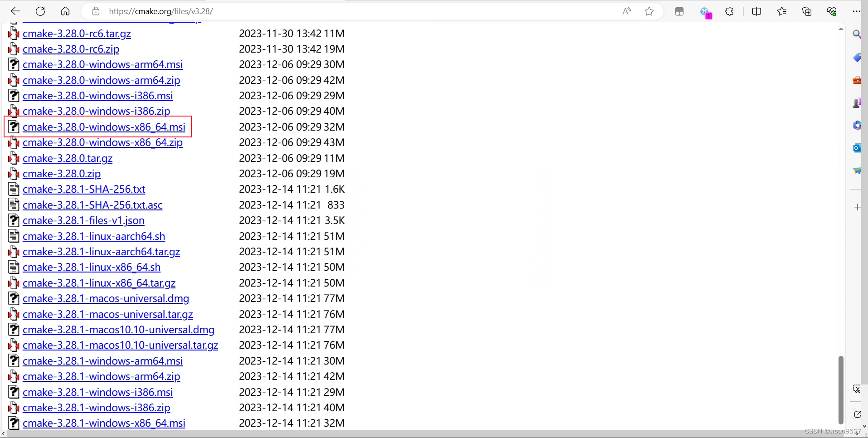The width and height of the screenshot is (868, 438).
Task: Download cmake-3.28.0-rc6.zip
Action: 71,49
